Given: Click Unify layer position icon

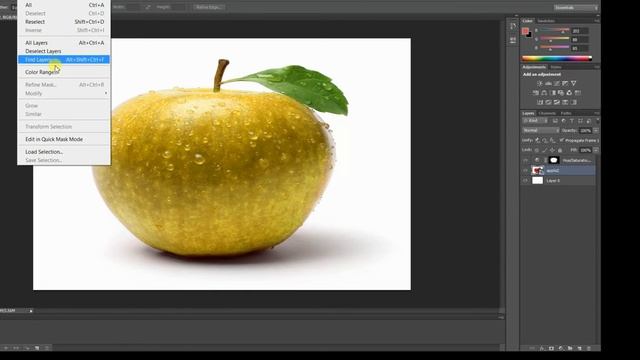Looking at the screenshot, I should (537, 140).
